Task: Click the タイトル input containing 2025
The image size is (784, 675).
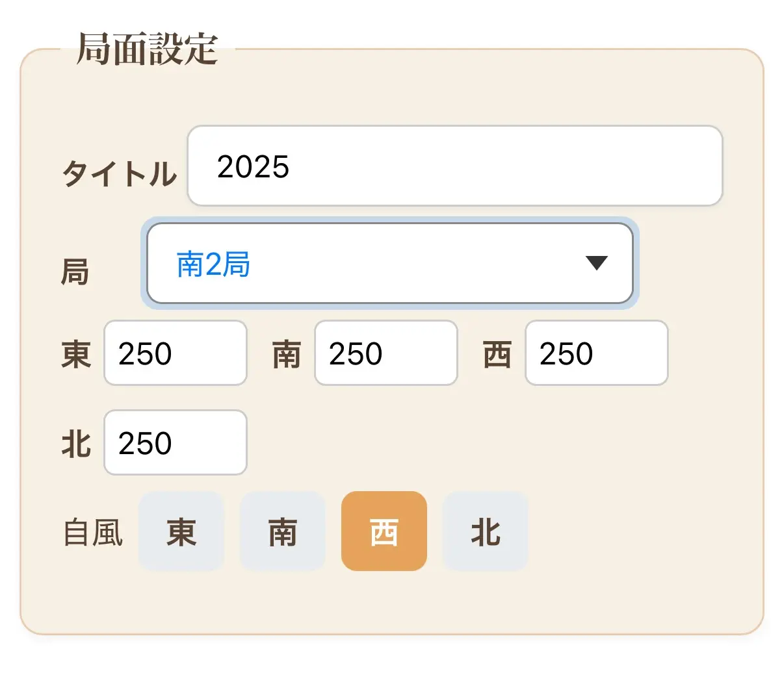Action: [455, 166]
